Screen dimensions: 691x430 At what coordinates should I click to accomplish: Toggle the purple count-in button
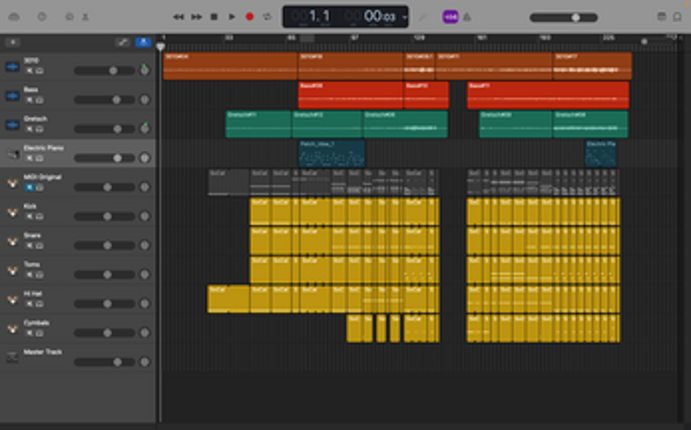coord(449,17)
